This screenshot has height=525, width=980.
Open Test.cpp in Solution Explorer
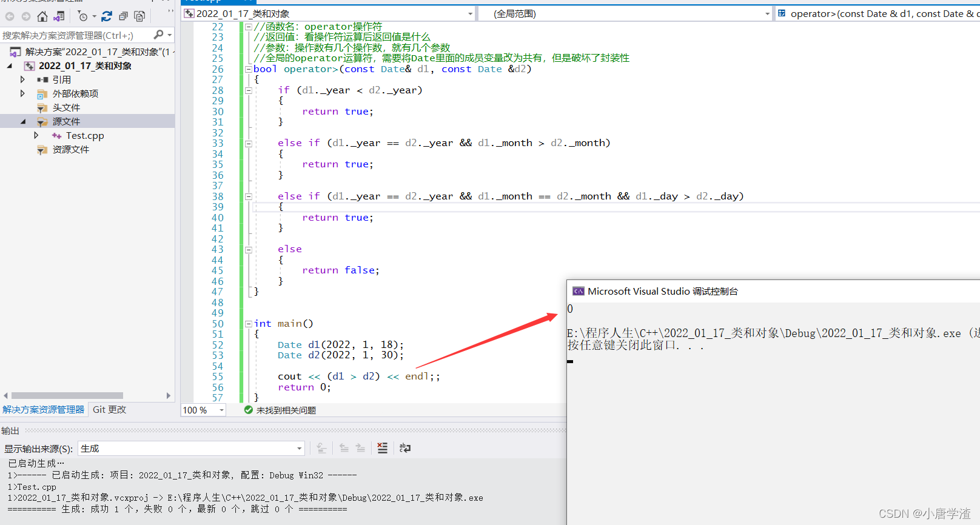[x=85, y=136]
